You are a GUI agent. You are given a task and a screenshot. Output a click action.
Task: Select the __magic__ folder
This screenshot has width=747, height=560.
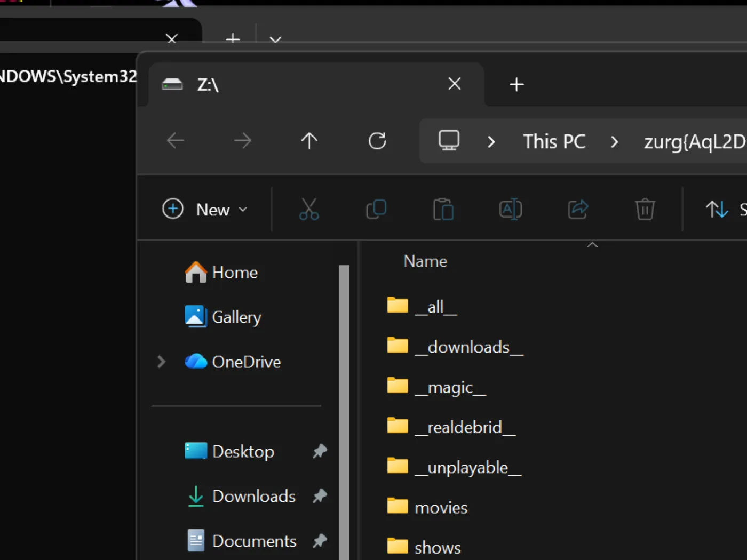(x=436, y=387)
